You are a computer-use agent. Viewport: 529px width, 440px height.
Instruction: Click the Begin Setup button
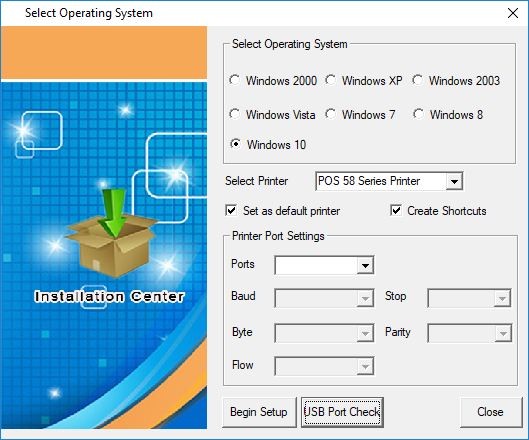pos(259,412)
